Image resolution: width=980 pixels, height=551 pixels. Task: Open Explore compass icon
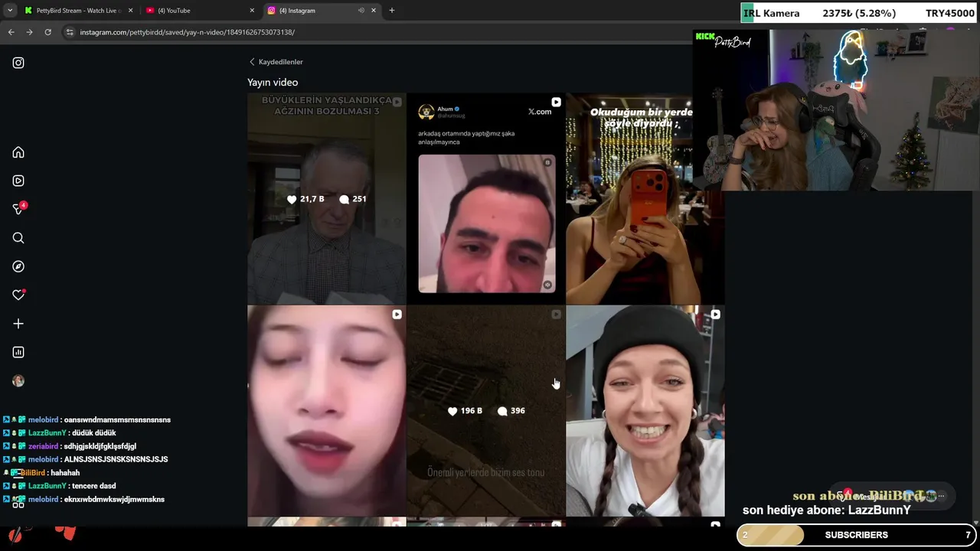coord(18,266)
